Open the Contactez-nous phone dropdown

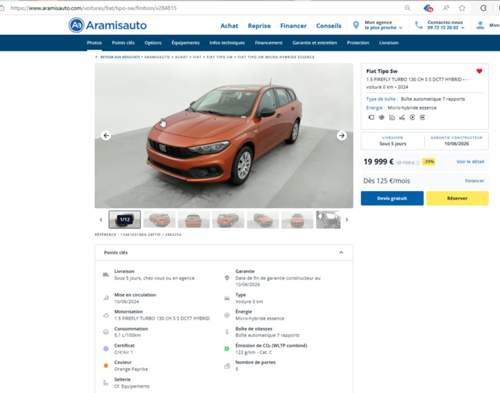pos(446,25)
